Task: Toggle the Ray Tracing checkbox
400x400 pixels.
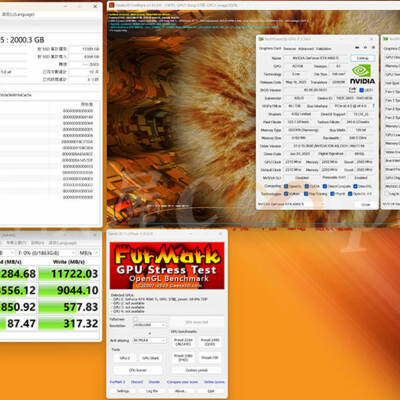Action: [306, 194]
